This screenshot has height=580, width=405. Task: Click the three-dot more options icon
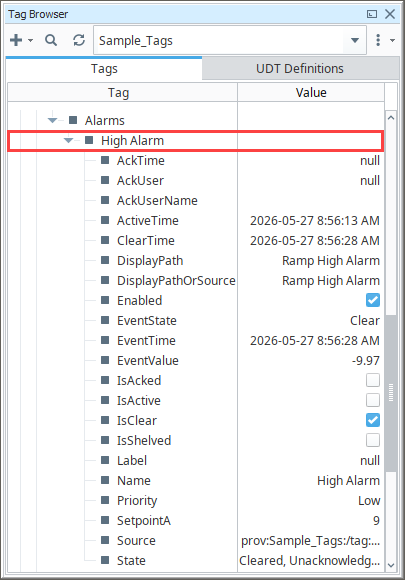click(378, 40)
